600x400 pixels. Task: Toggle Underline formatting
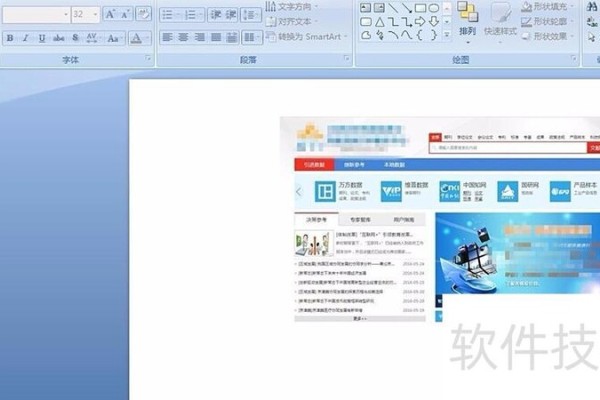42,38
